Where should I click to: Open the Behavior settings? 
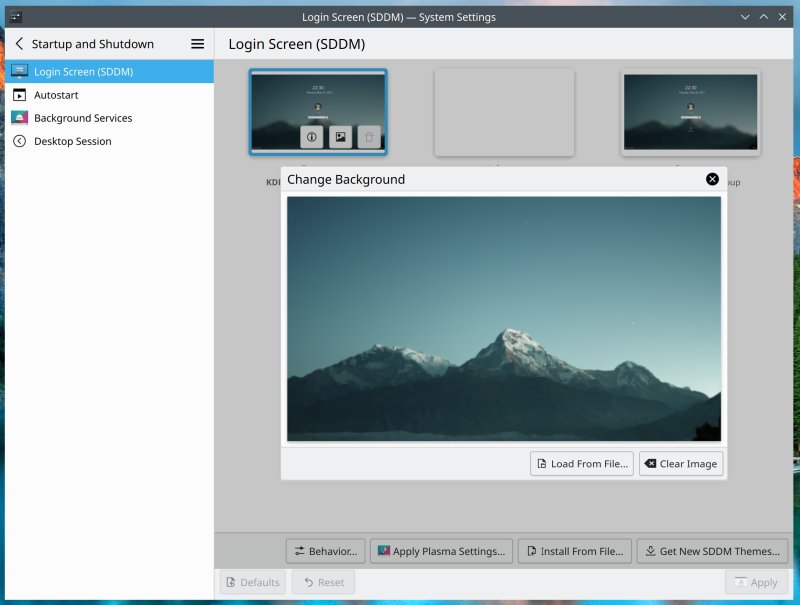tap(325, 551)
